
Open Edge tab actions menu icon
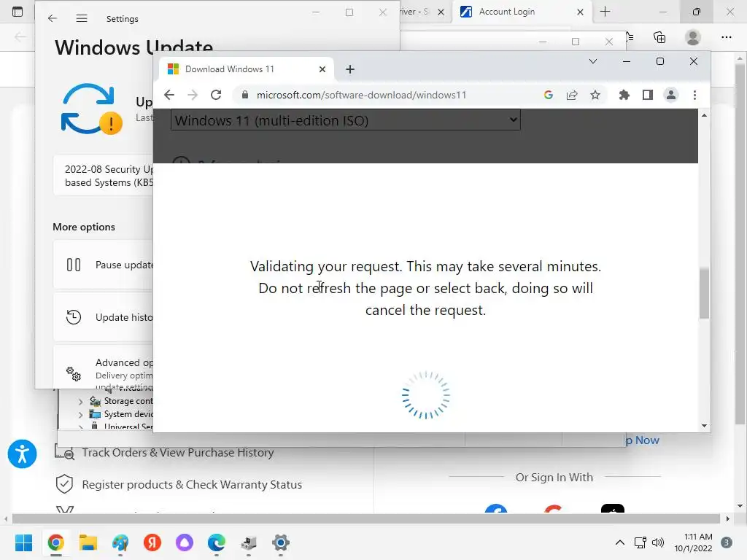click(18, 12)
